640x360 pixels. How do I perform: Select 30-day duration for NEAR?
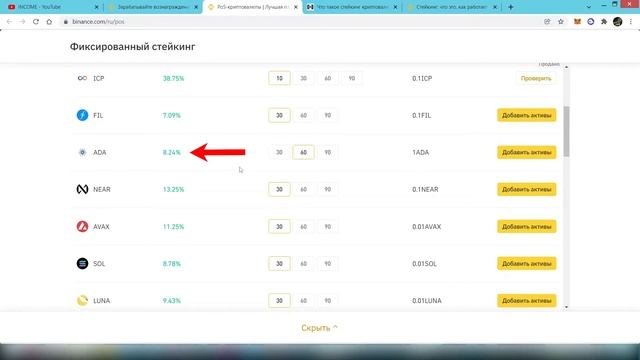coord(279,189)
